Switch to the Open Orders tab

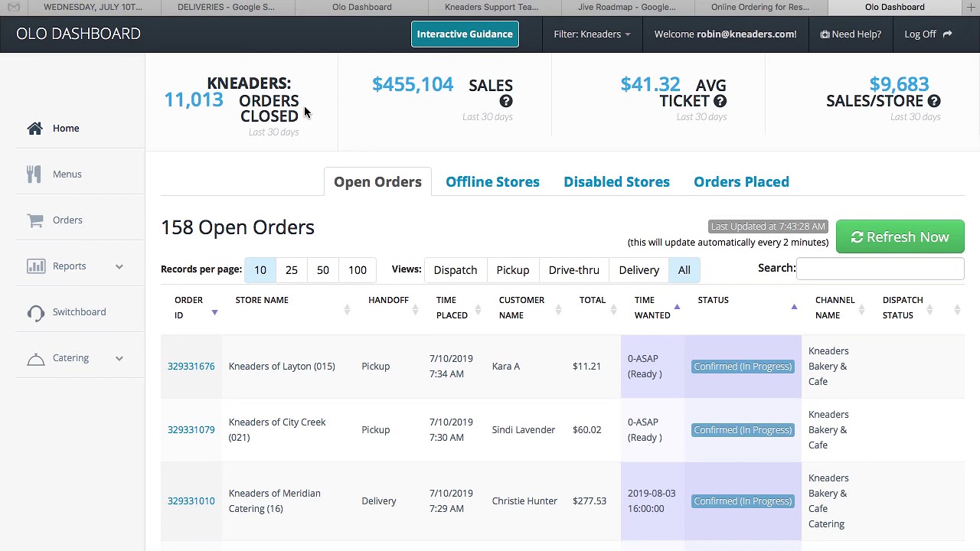377,182
